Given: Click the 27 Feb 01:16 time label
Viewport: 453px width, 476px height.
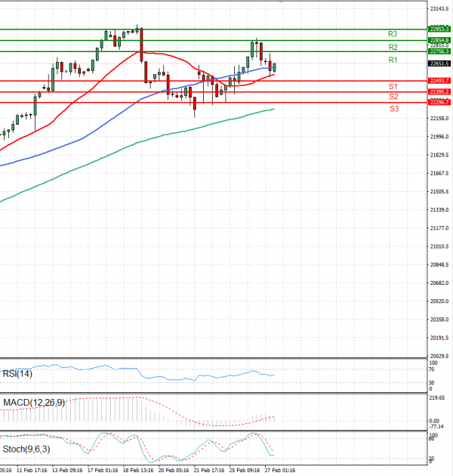Looking at the screenshot, I should coord(280,470).
